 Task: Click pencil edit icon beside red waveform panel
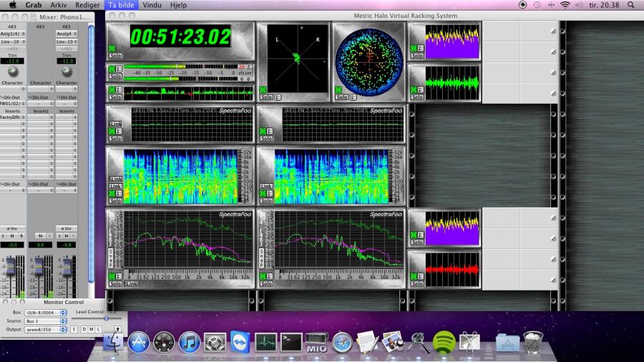click(x=553, y=260)
